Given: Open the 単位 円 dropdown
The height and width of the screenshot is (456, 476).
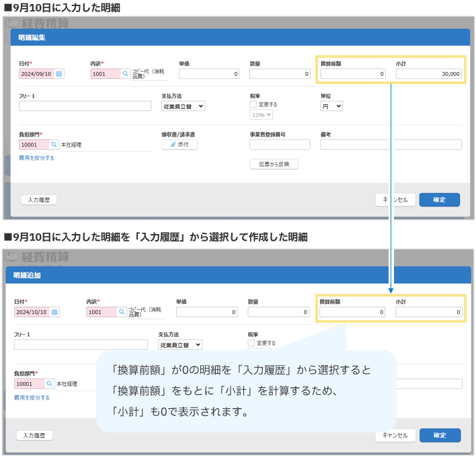Looking at the screenshot, I should 331,106.
